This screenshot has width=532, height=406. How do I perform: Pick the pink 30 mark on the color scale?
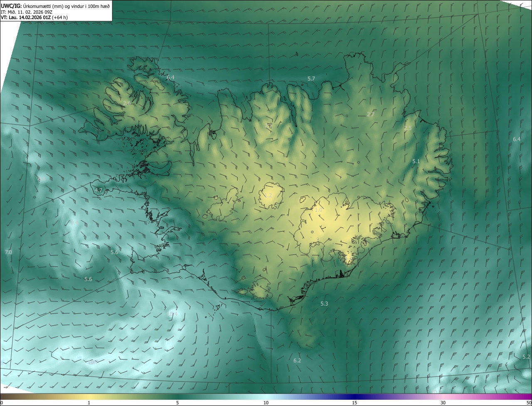pyautogui.click(x=443, y=403)
